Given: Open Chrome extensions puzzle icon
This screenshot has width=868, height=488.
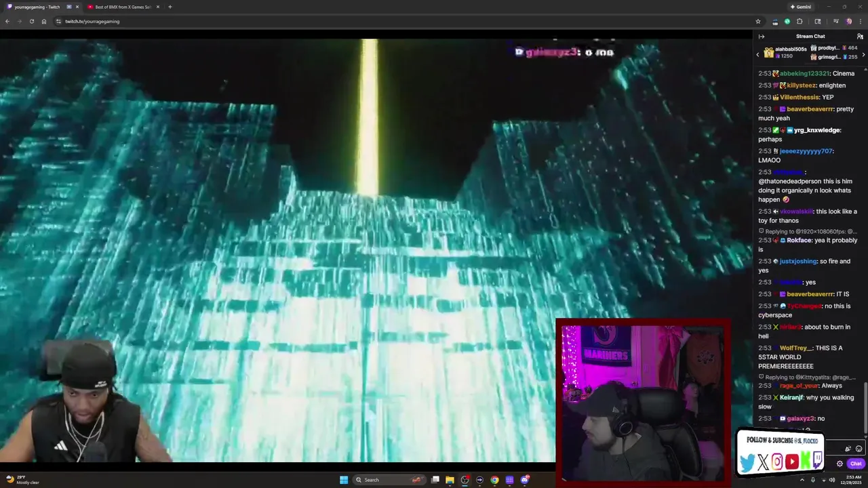Looking at the screenshot, I should [x=800, y=21].
